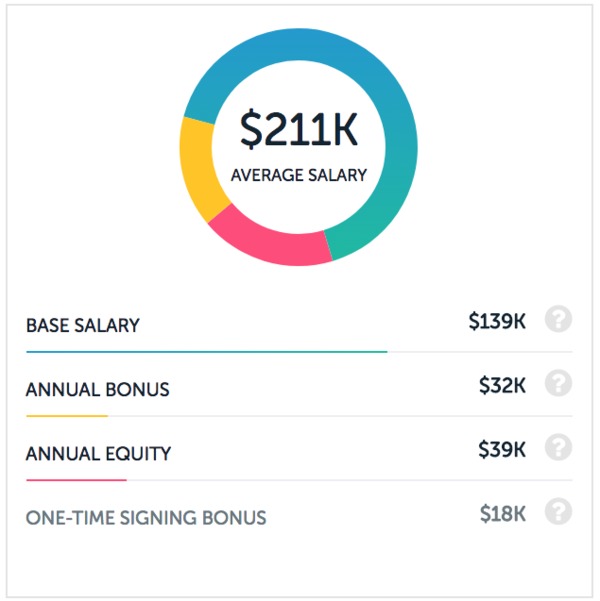Click the pink annual equity progress bar
The height and width of the screenshot is (601, 600).
(76, 479)
